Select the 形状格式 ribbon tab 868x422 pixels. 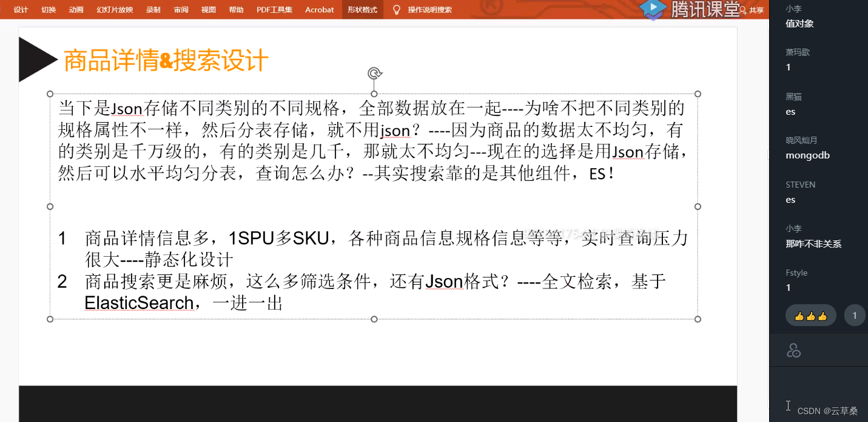coord(363,10)
